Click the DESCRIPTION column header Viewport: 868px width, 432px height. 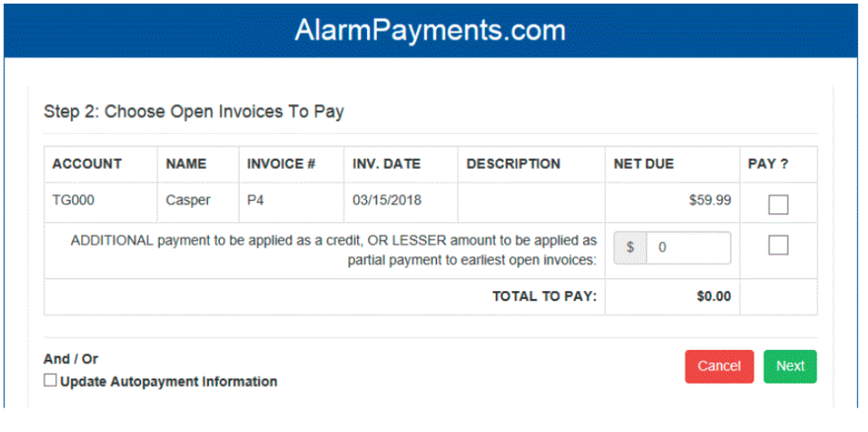(513, 164)
